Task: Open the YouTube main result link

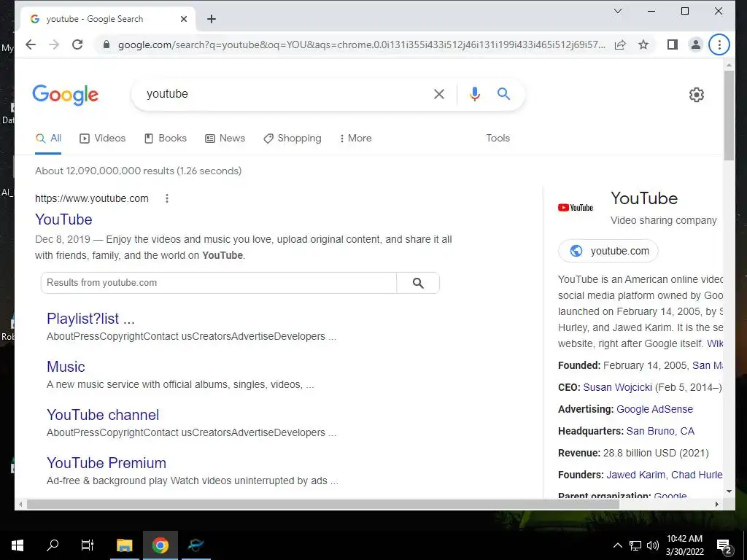Action: (63, 219)
